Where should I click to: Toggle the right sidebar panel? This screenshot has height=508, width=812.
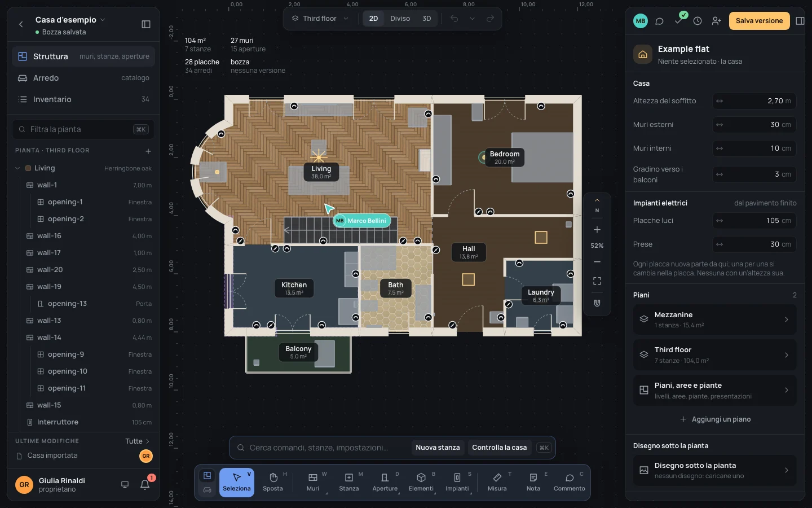point(800,21)
